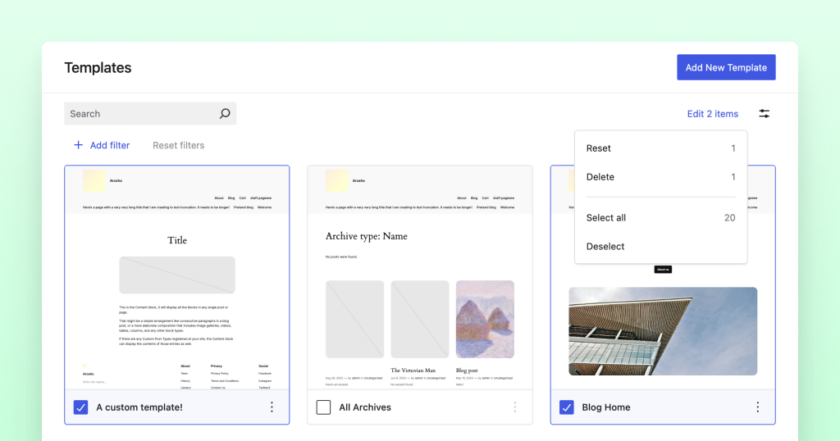The width and height of the screenshot is (840, 441).
Task: Click the A custom template! title text
Action: click(139, 407)
